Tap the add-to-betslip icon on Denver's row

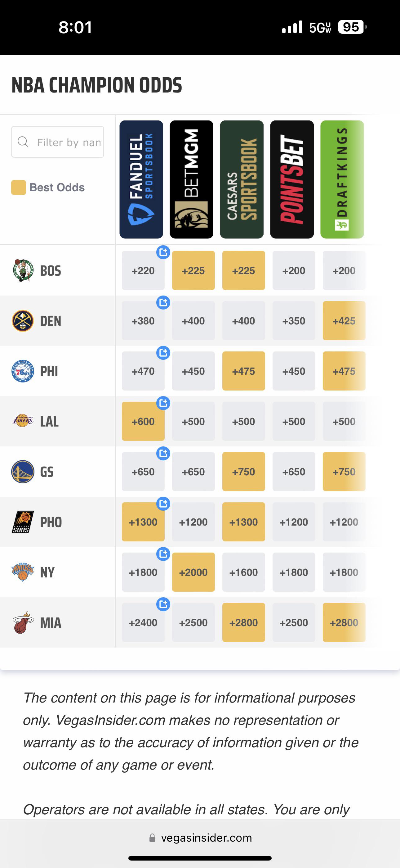tap(163, 302)
